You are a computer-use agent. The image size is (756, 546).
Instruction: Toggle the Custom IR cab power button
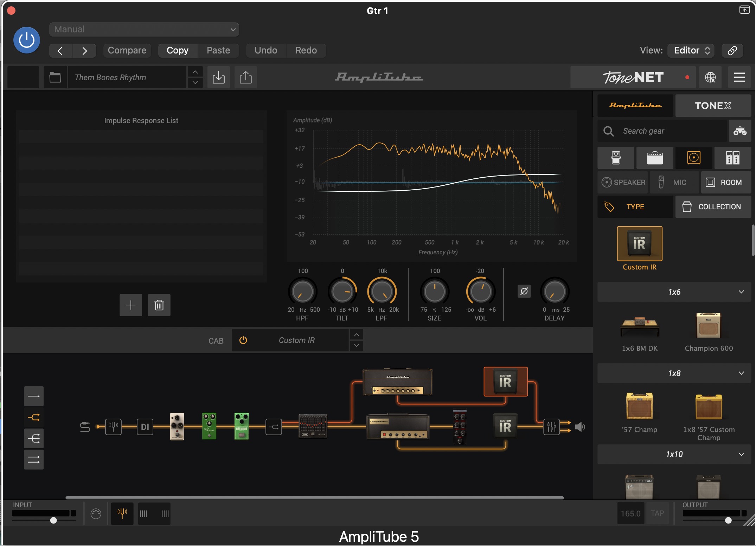(x=243, y=340)
